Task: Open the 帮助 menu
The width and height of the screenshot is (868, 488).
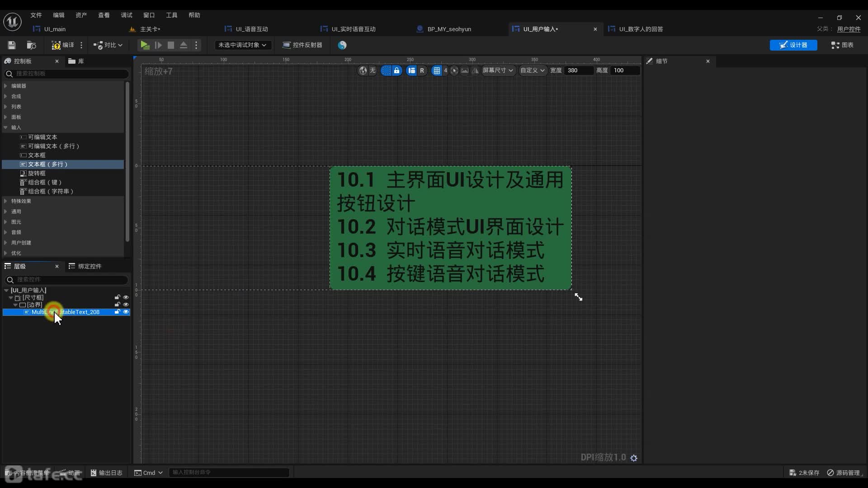Action: tap(194, 15)
